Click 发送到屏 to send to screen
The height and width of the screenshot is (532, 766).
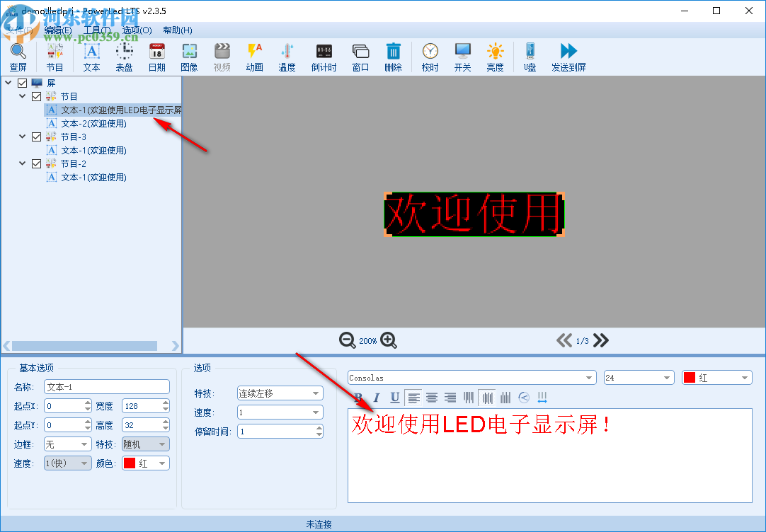click(x=567, y=56)
